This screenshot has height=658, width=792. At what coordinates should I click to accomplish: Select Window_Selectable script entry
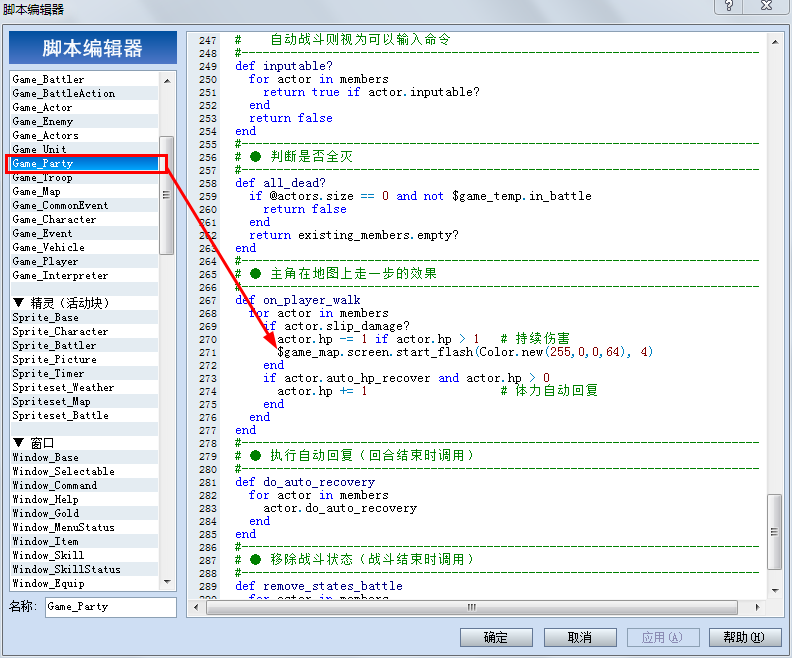84,472
